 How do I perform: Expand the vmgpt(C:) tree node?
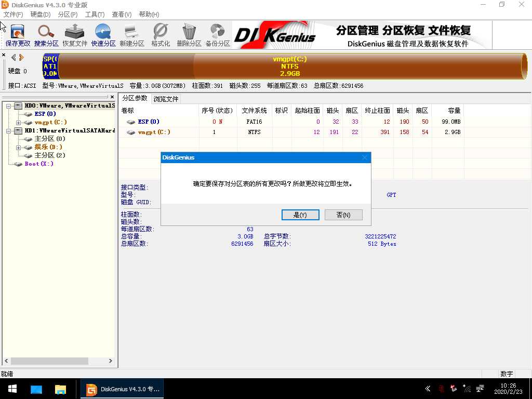pyautogui.click(x=19, y=123)
